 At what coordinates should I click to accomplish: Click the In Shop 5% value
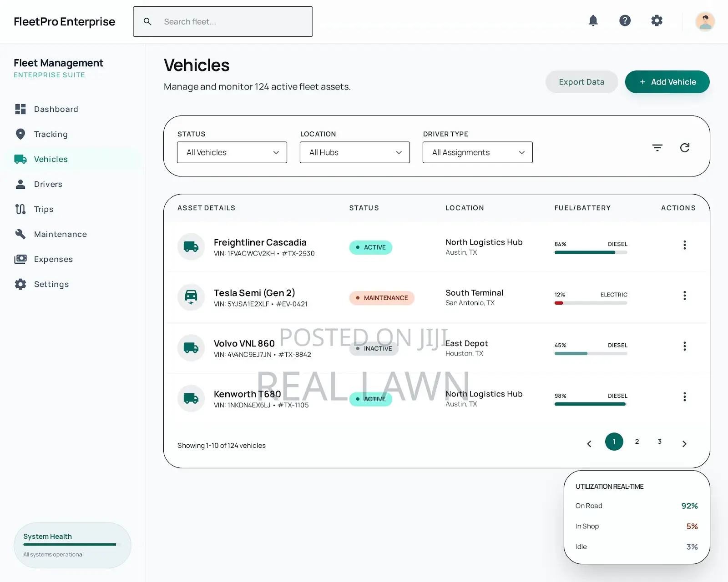click(x=692, y=526)
